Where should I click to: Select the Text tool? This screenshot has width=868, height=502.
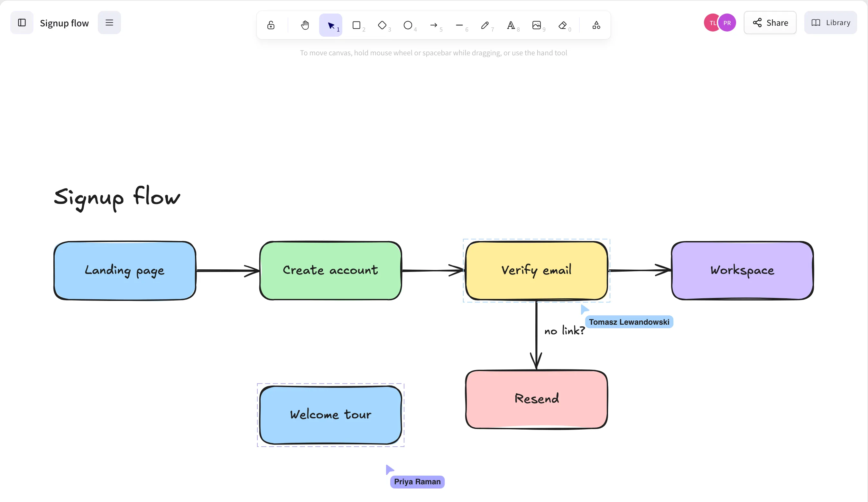coord(511,25)
